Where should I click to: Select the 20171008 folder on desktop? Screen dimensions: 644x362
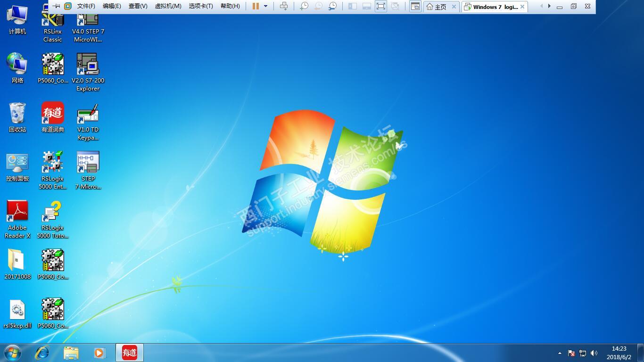click(17, 264)
